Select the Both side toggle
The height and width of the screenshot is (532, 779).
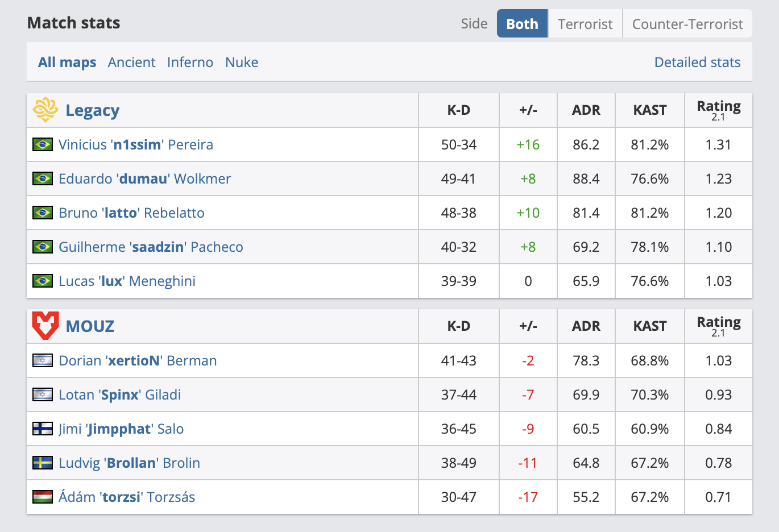[523, 23]
